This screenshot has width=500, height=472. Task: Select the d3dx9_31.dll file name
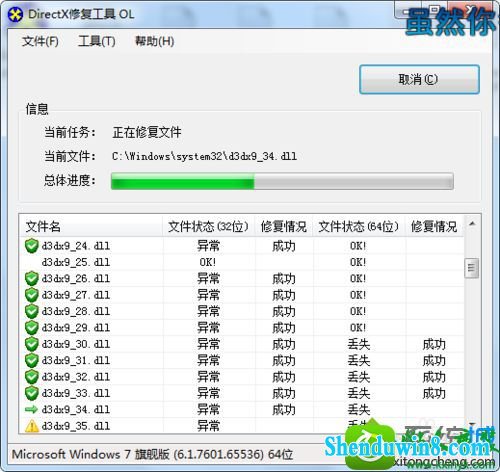[76, 360]
